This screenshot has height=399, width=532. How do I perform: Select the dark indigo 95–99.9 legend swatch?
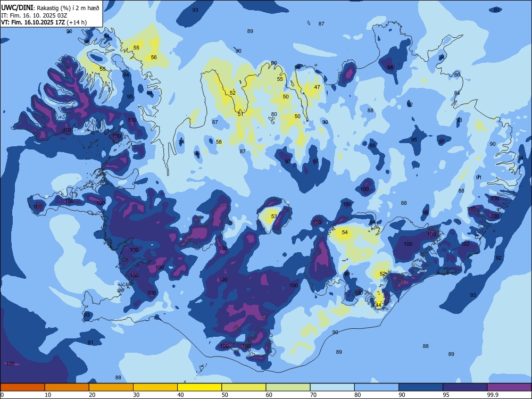pyautogui.click(x=465, y=387)
